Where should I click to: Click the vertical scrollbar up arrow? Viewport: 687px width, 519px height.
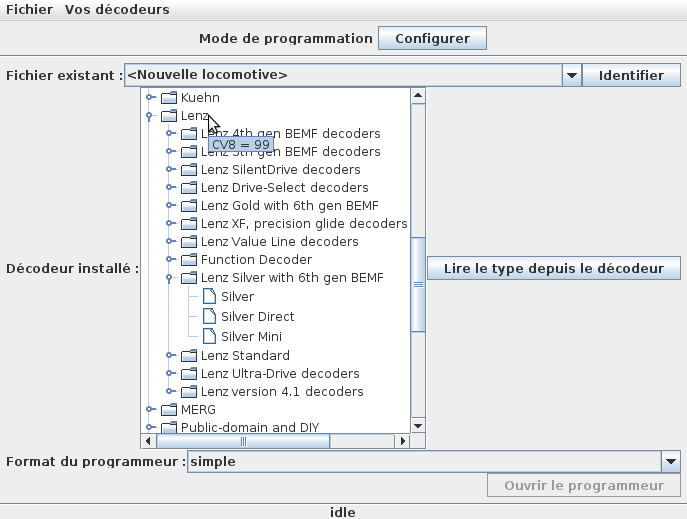(x=418, y=95)
